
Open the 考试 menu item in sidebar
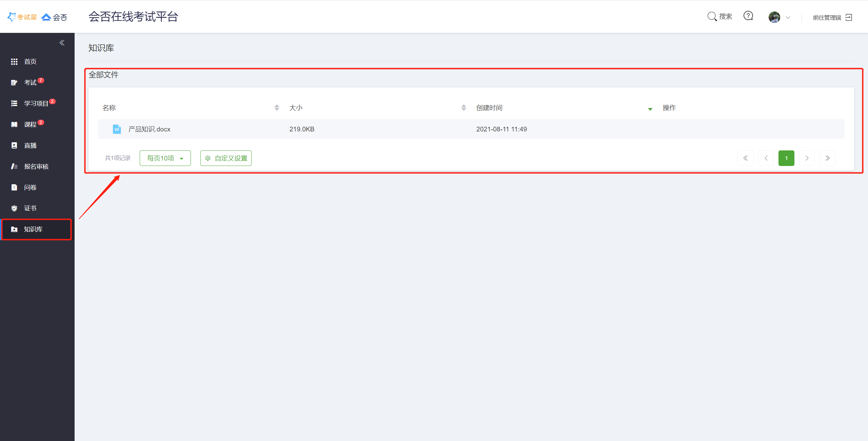coord(30,83)
